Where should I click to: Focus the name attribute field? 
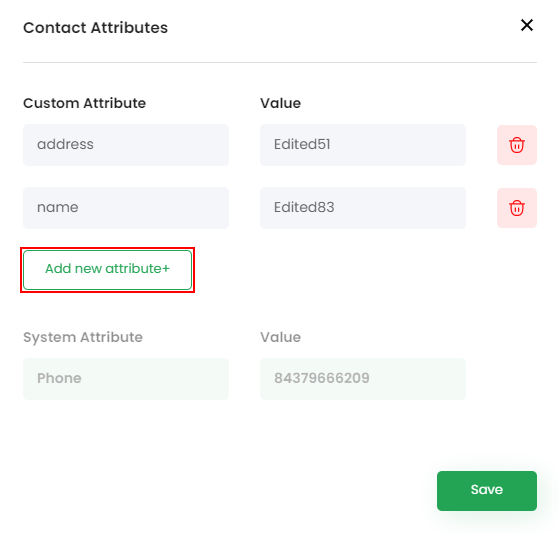[x=126, y=208]
